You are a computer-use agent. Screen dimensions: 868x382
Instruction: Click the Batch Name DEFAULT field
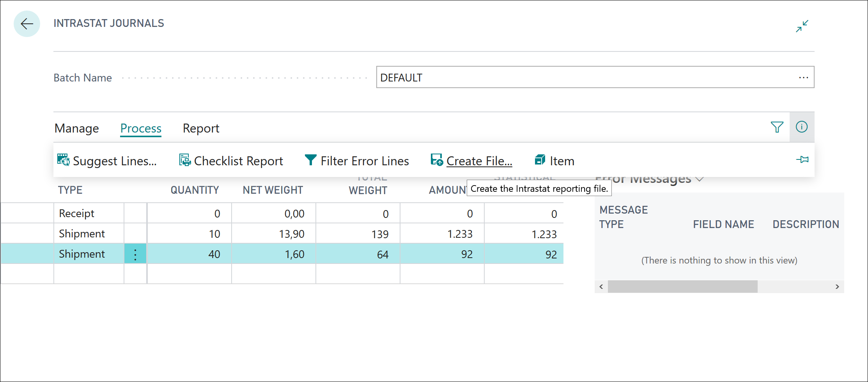595,77
